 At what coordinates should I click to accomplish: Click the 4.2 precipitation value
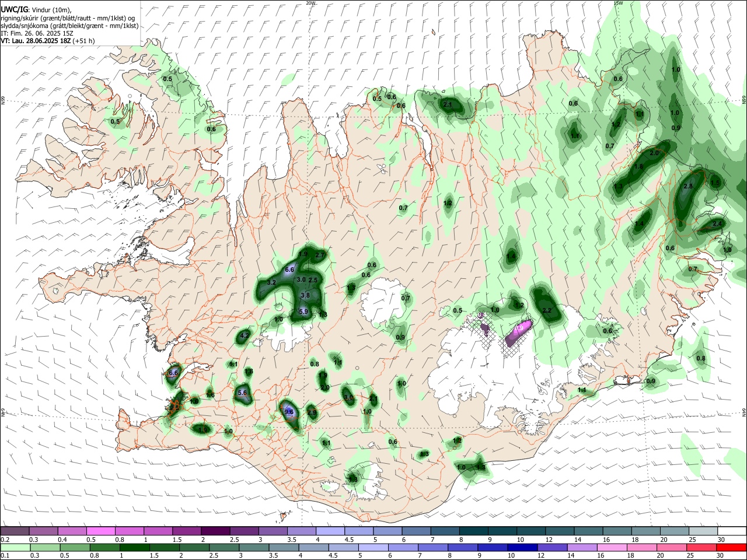245,336
